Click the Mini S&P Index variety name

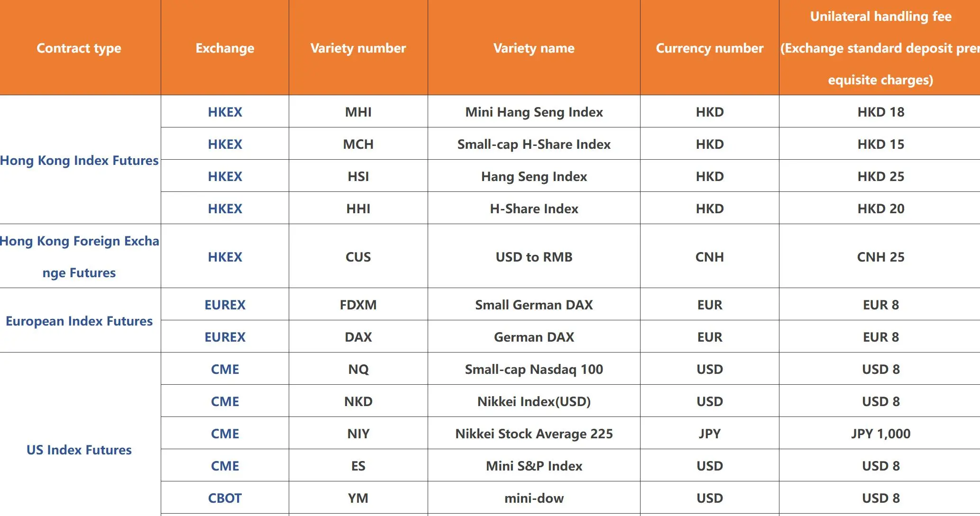click(534, 466)
